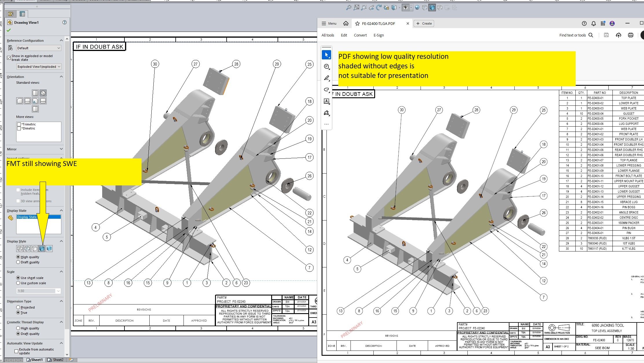Toggle Hide/Show Items eye icon
Image resolution: width=644 pixels, height=363 pixels.
coord(405,8)
